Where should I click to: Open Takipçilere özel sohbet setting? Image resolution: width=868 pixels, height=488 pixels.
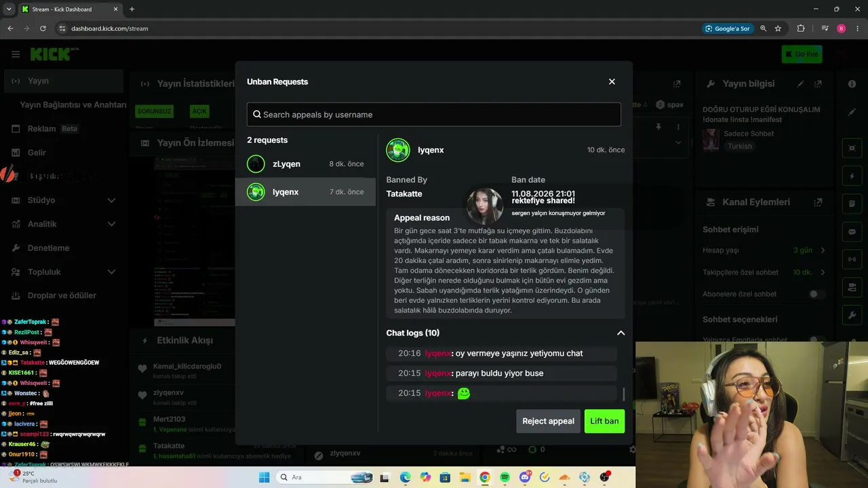click(764, 272)
